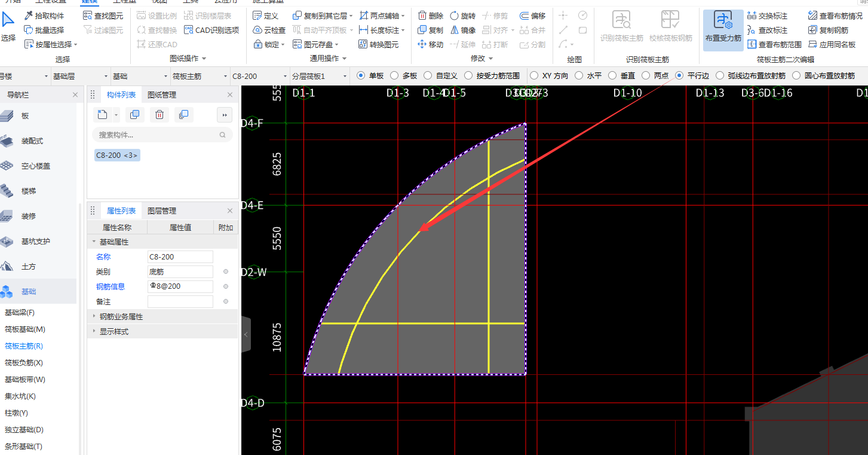Click the trash delete icon in 构件列表
868x455 pixels.
coord(160,115)
